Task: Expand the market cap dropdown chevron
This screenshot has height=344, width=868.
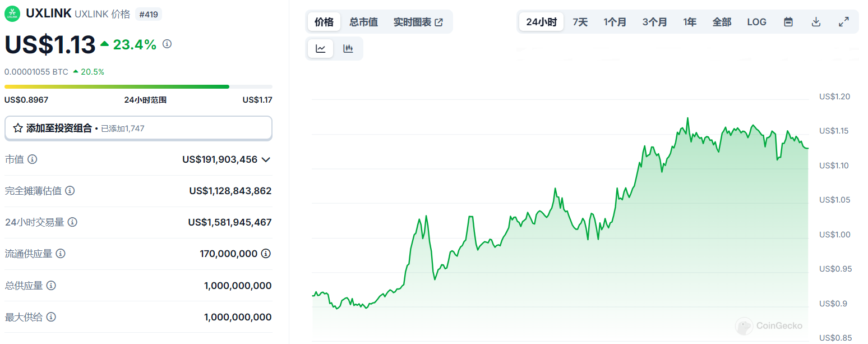Action: coord(266,159)
